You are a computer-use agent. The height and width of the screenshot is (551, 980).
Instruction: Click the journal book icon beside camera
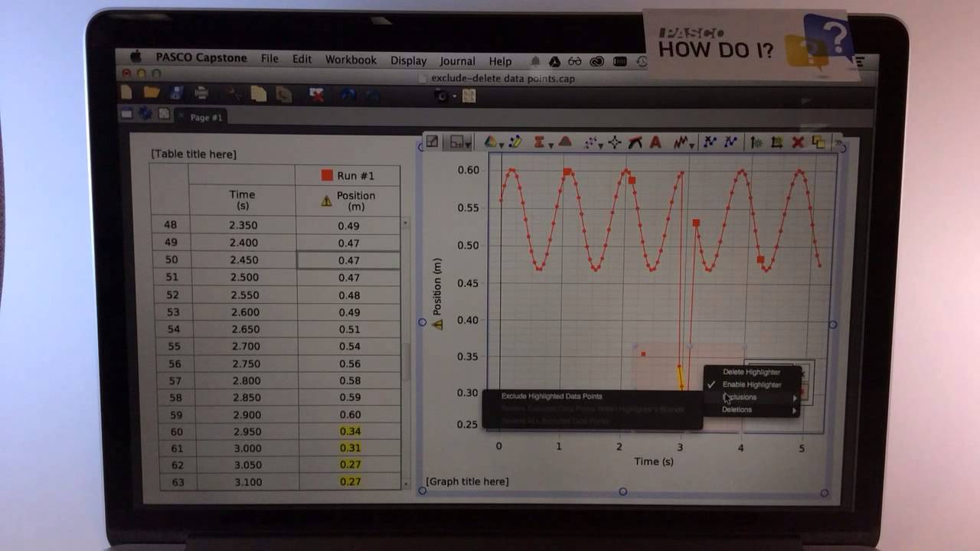(x=469, y=96)
